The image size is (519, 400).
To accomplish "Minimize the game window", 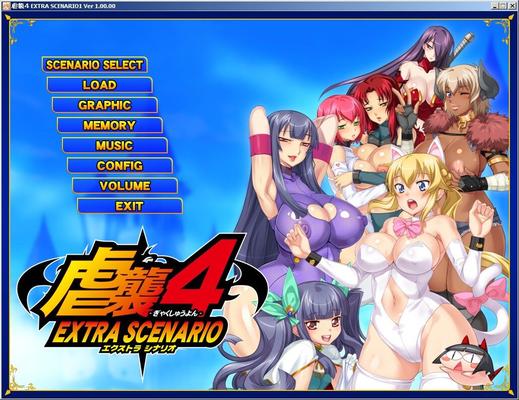I will 496,6.
